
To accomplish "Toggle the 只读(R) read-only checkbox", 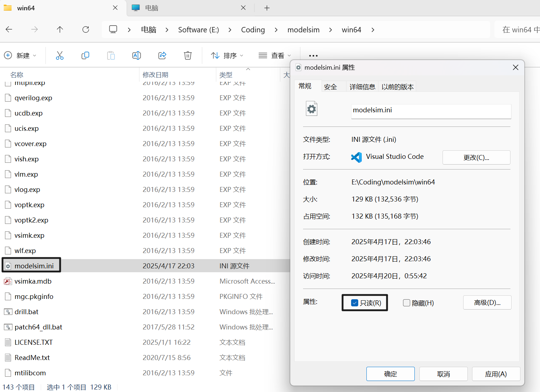I will click(355, 303).
